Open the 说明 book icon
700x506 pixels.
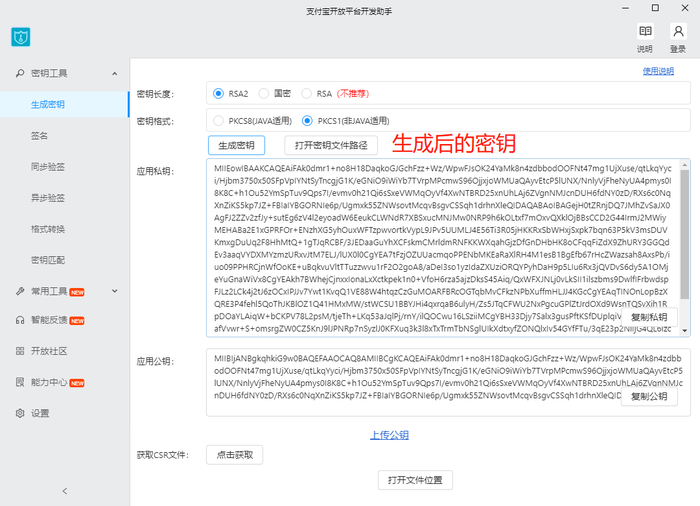click(x=645, y=31)
